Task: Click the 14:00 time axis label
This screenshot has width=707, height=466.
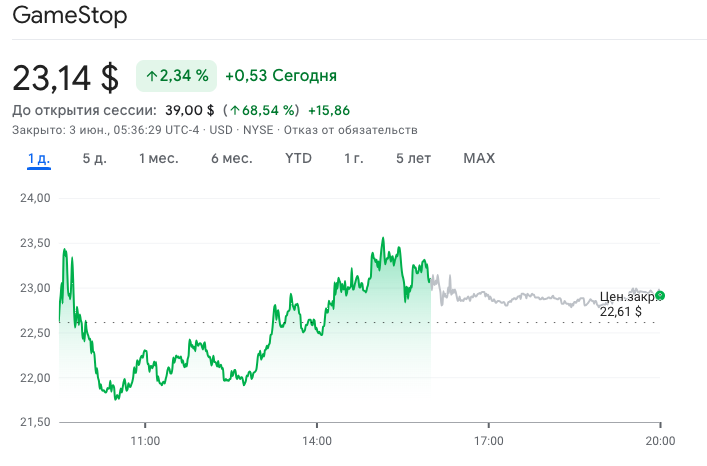Action: point(317,440)
